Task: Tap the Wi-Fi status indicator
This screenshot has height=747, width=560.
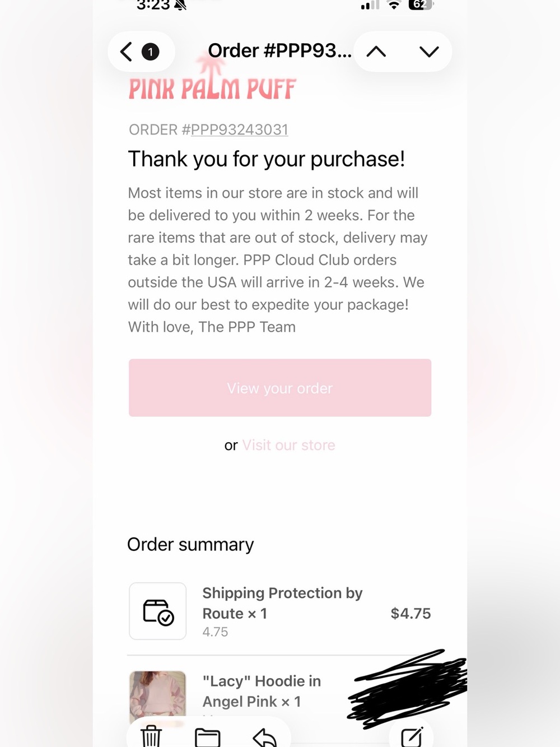Action: click(394, 5)
